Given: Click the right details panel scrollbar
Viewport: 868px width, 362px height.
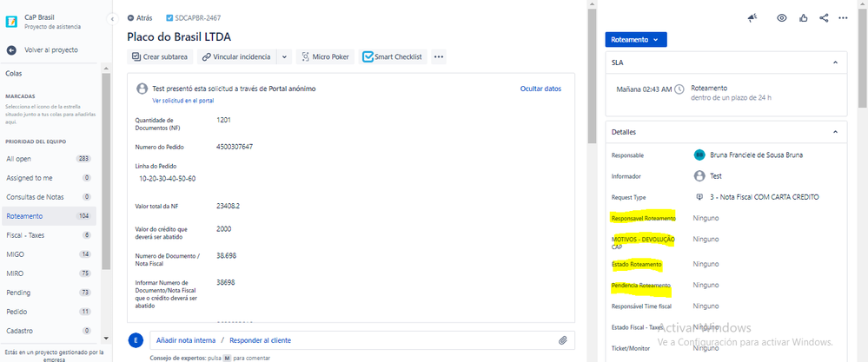Looking at the screenshot, I should (x=863, y=58).
